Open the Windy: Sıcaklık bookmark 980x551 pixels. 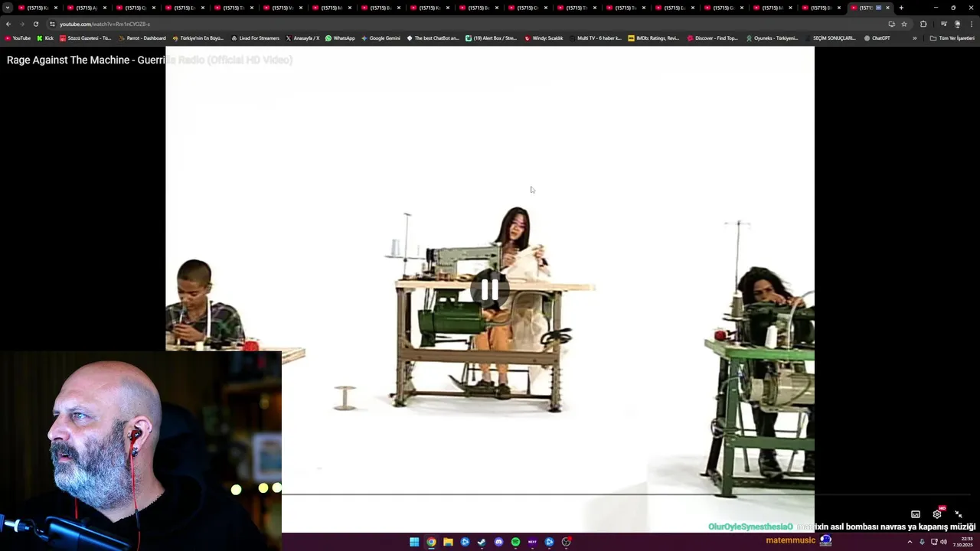point(544,37)
